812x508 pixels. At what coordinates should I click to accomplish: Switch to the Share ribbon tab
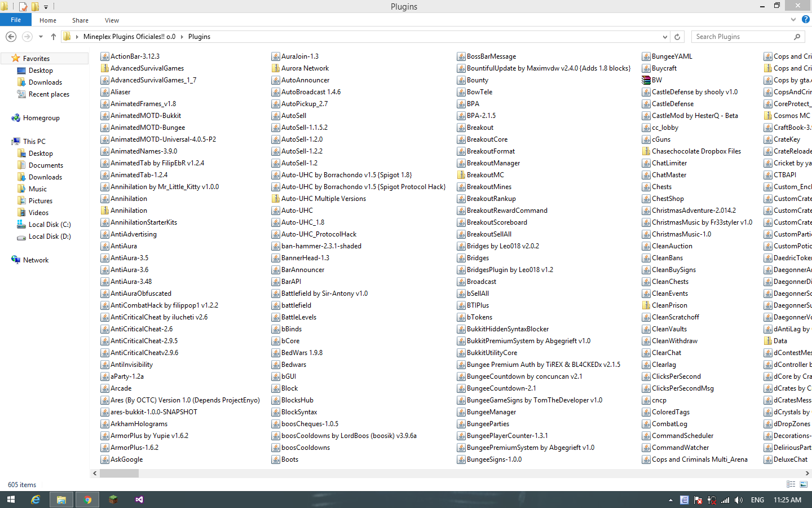tap(80, 20)
